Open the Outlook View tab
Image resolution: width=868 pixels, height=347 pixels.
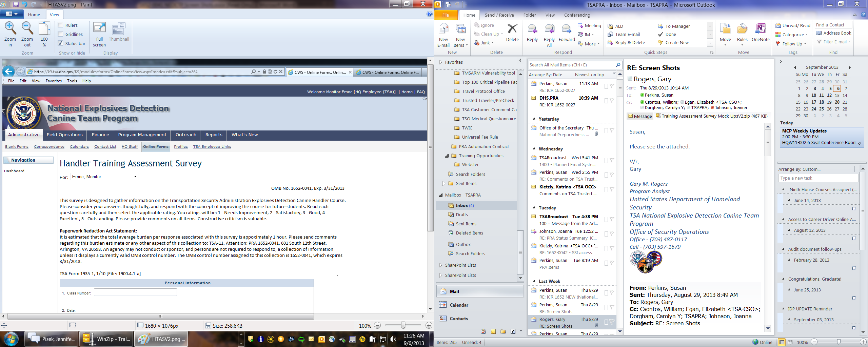[550, 15]
